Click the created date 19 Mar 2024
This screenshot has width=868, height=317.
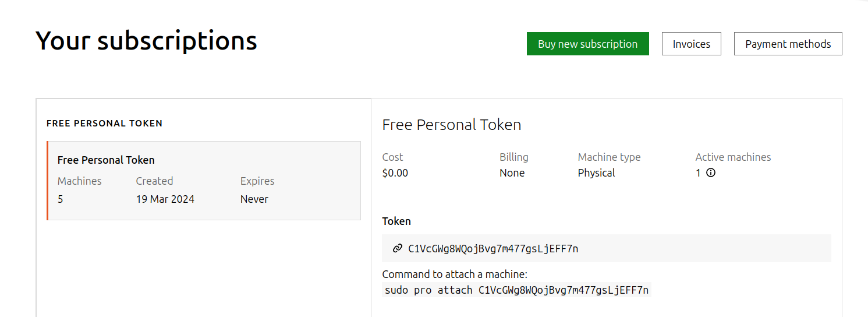point(165,199)
